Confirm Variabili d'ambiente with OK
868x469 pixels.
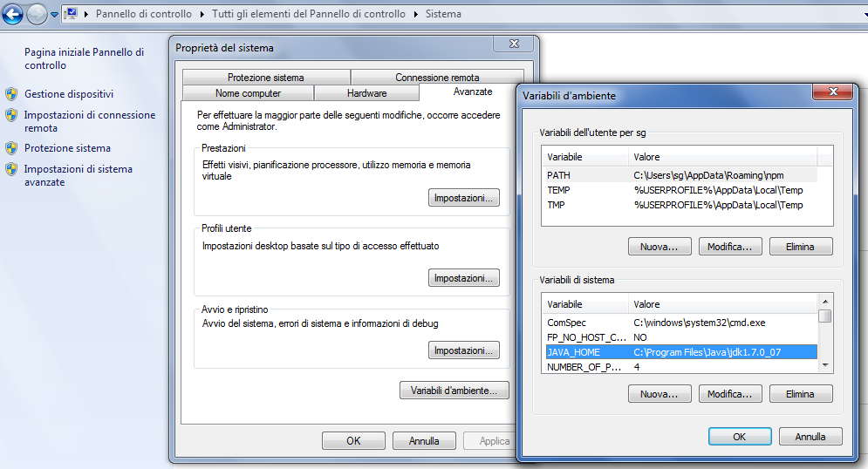(x=740, y=437)
